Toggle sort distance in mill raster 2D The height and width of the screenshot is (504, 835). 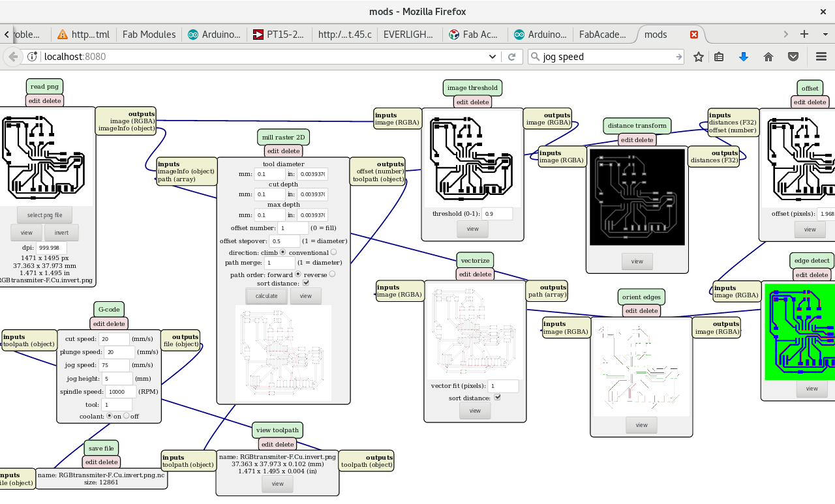click(306, 283)
